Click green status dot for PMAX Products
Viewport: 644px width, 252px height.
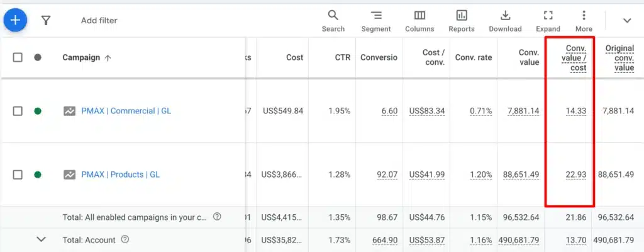(38, 175)
